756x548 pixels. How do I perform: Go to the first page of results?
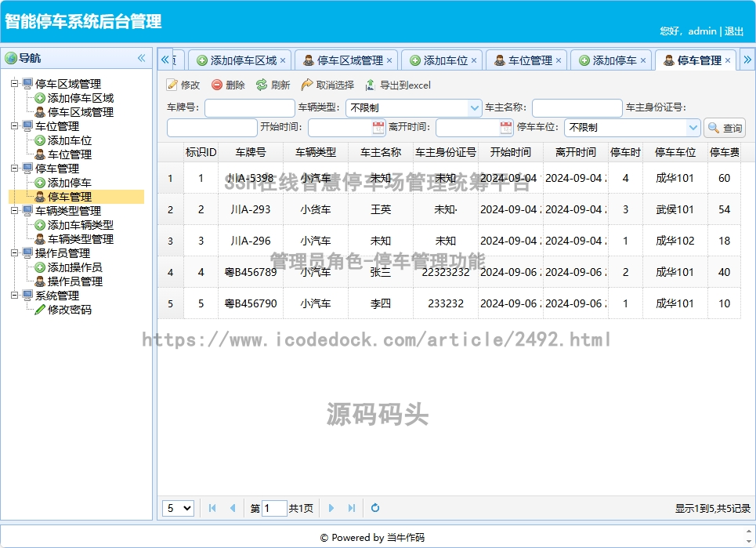tap(212, 508)
